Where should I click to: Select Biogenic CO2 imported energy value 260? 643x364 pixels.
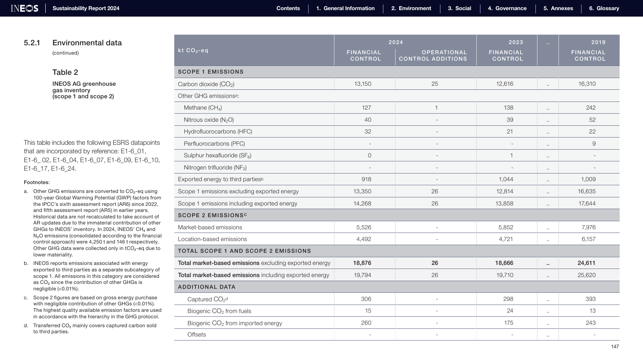coord(366,323)
